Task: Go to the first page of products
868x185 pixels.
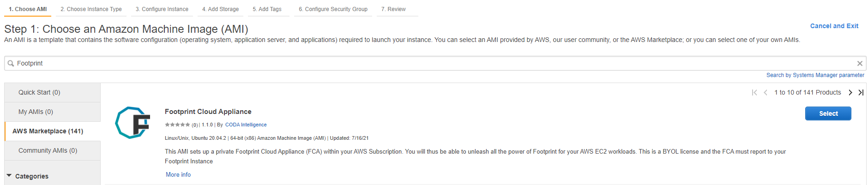Action: click(x=754, y=93)
